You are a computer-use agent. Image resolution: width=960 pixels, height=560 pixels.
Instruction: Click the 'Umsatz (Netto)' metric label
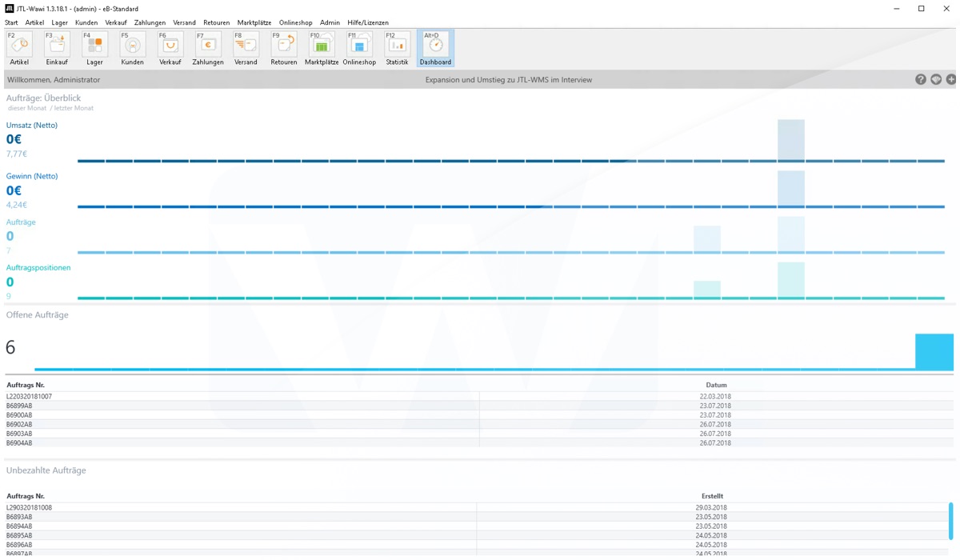[x=32, y=126]
